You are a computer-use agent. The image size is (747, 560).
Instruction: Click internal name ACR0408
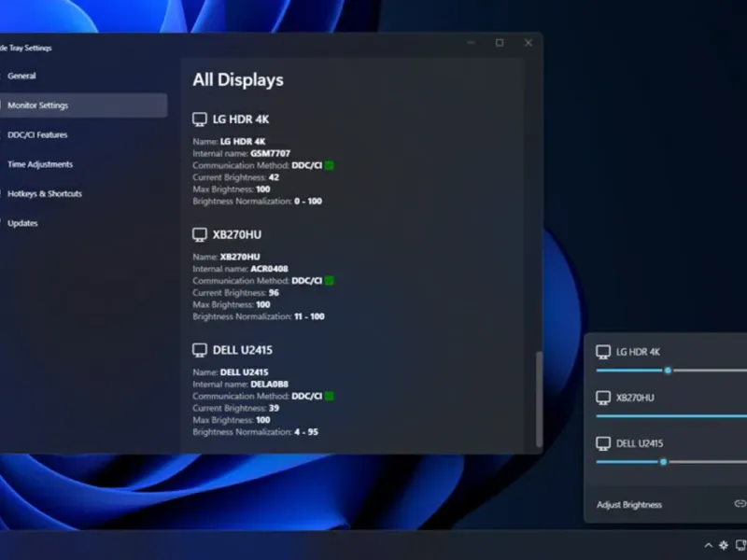click(269, 269)
